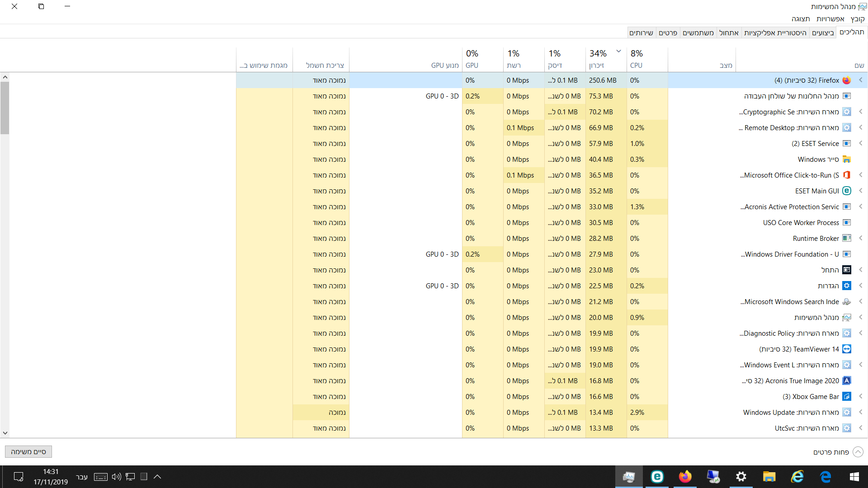Open ESET from the taskbar
Screen dimensions: 868x488
[657, 477]
